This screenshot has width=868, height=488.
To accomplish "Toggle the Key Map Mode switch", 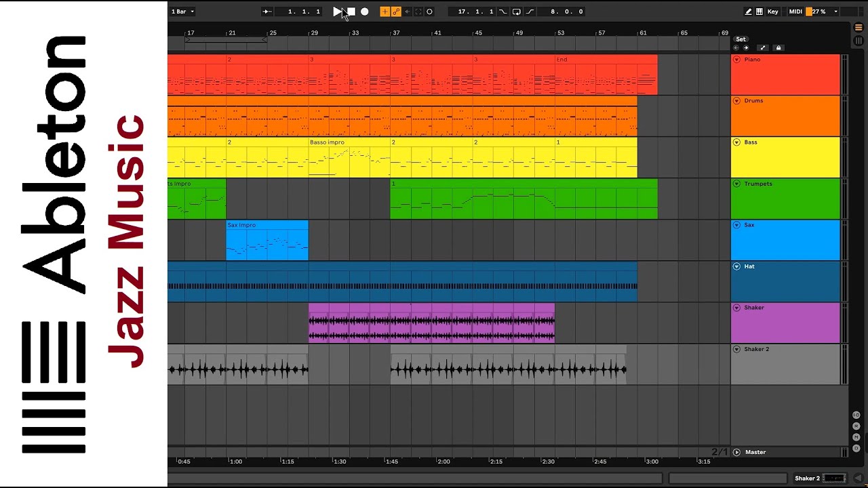I will 773,12.
